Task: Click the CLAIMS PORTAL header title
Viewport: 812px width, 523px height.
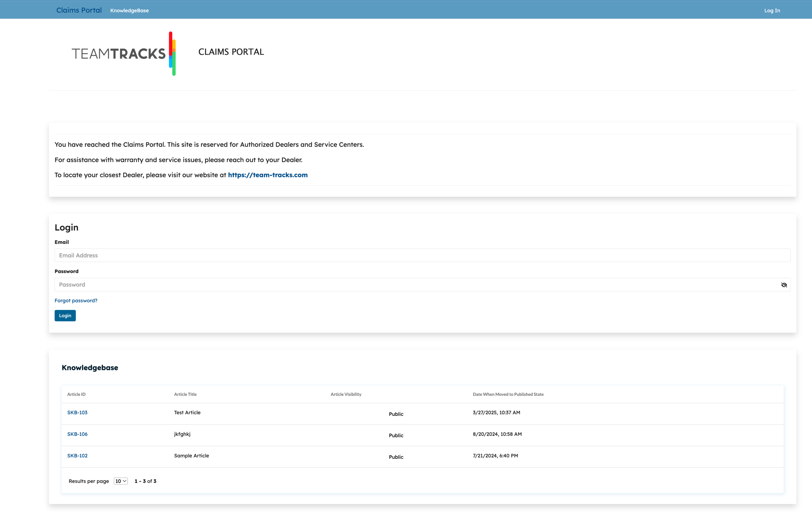Action: click(x=231, y=52)
